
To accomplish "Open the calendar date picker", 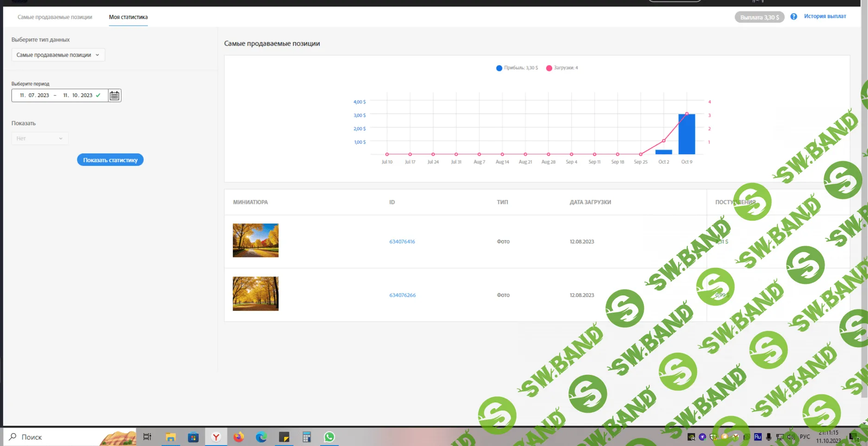I will (115, 96).
